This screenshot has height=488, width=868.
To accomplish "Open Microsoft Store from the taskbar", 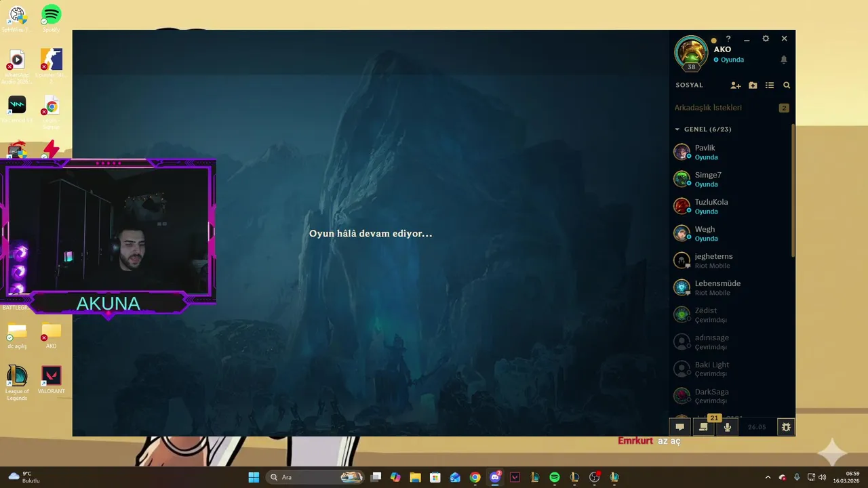I will (435, 477).
